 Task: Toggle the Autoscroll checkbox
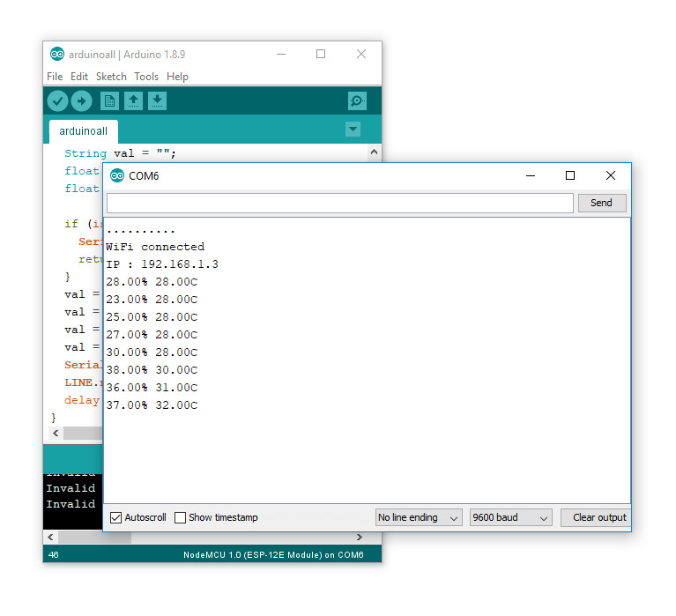pos(115,517)
